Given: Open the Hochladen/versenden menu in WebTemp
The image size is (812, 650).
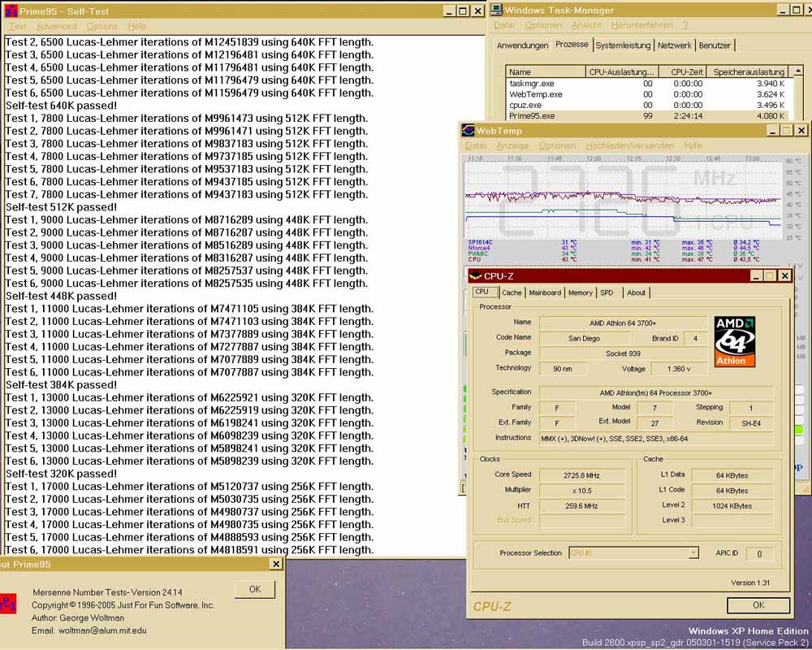Looking at the screenshot, I should (630, 145).
